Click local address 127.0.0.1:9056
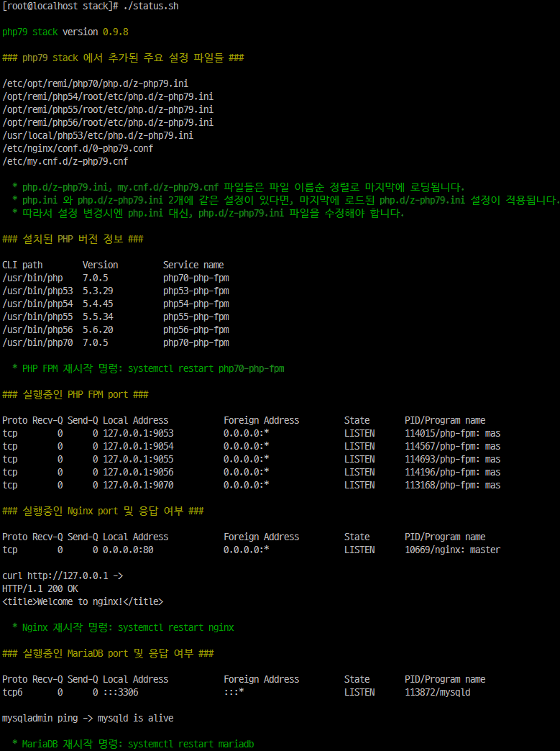This screenshot has height=751, width=560. (138, 472)
